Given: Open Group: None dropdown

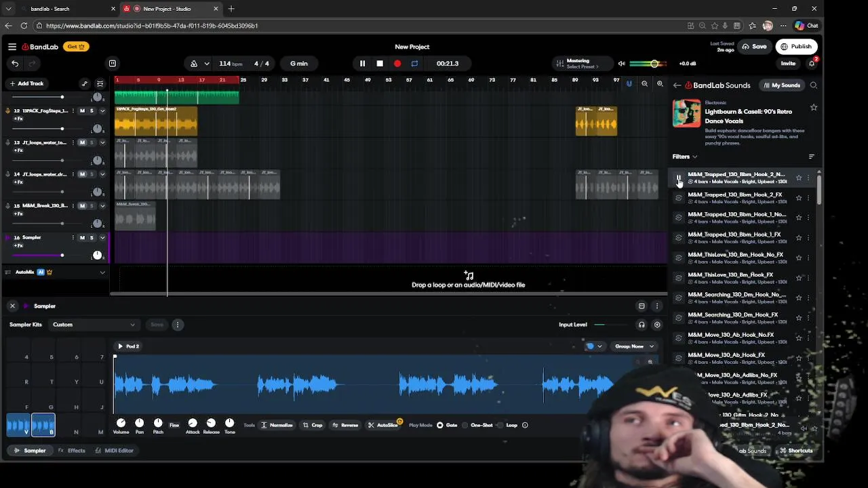Looking at the screenshot, I should coord(634,346).
